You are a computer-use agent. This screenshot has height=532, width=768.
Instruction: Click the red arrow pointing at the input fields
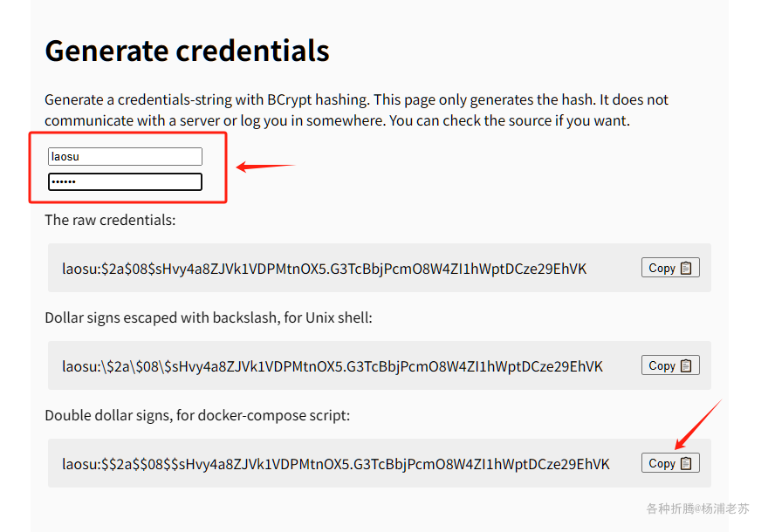265,167
